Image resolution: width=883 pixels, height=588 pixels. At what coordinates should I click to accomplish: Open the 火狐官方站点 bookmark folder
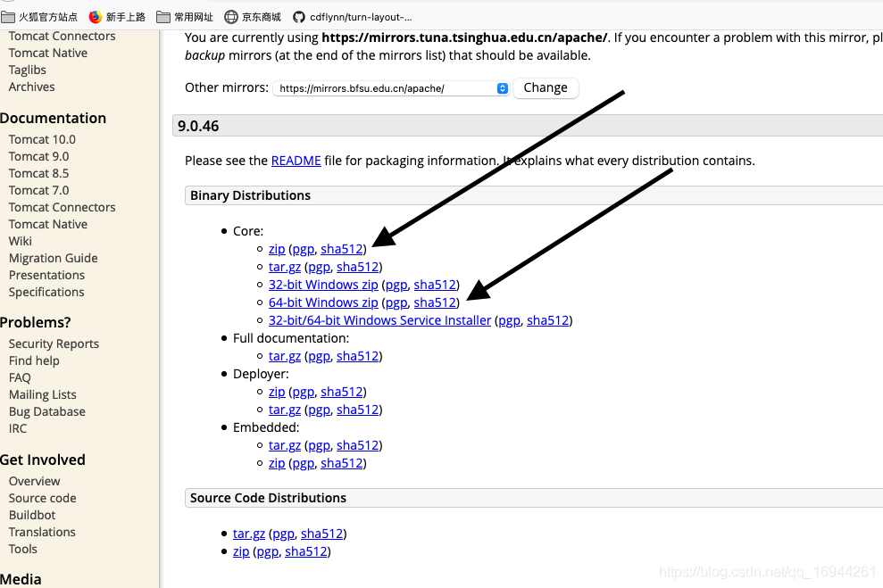click(40, 17)
